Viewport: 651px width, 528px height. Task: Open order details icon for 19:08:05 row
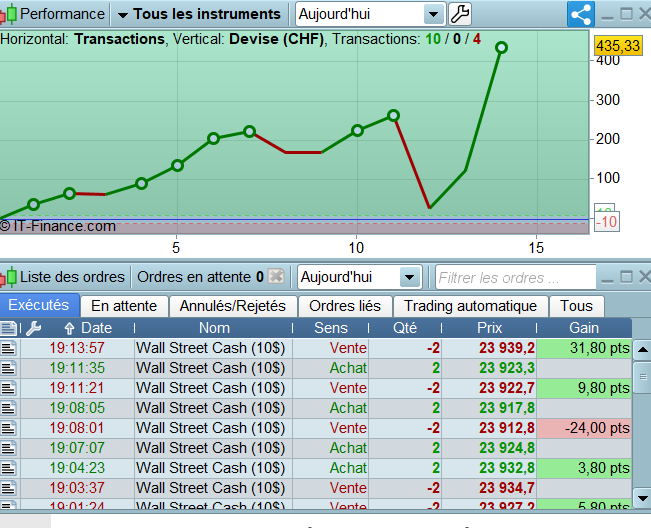9,408
